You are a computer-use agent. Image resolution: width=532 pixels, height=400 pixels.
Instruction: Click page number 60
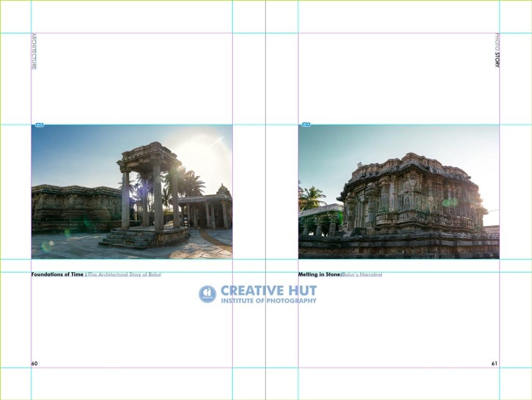35,363
